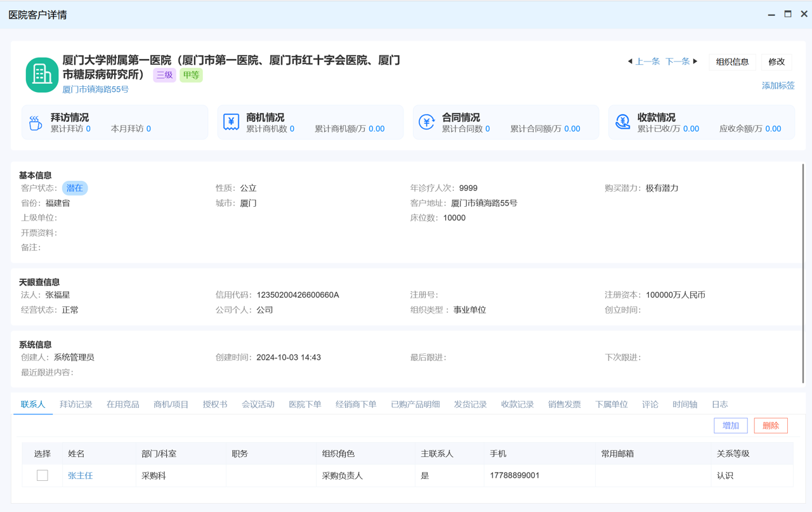Click the money icon beside 商机情况
This screenshot has height=512, width=812.
(231, 122)
